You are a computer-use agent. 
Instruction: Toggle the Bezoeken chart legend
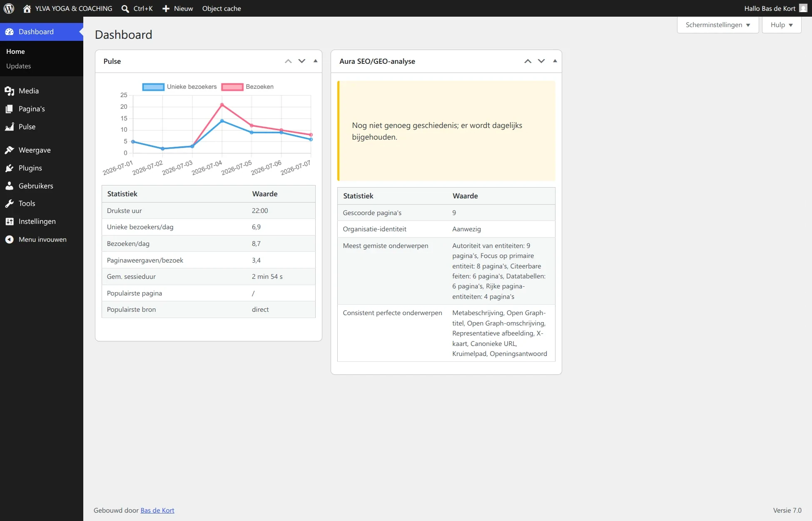(x=248, y=87)
